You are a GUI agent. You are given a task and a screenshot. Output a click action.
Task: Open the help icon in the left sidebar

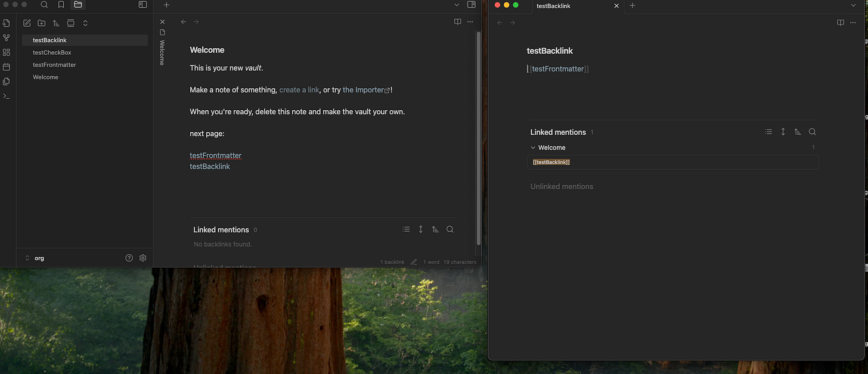tap(129, 258)
